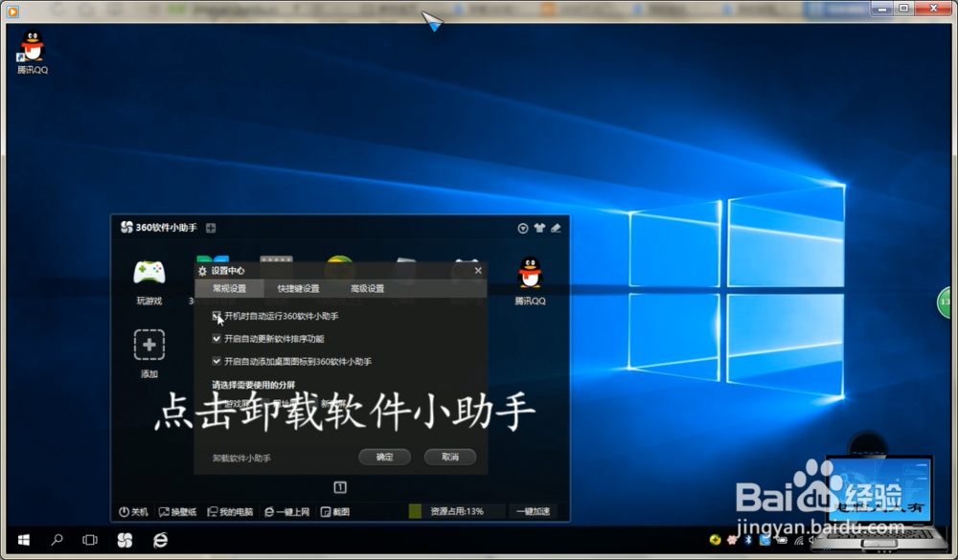The width and height of the screenshot is (958, 560).
Task: Click the 360 assistant taskbar icon
Action: (x=125, y=540)
